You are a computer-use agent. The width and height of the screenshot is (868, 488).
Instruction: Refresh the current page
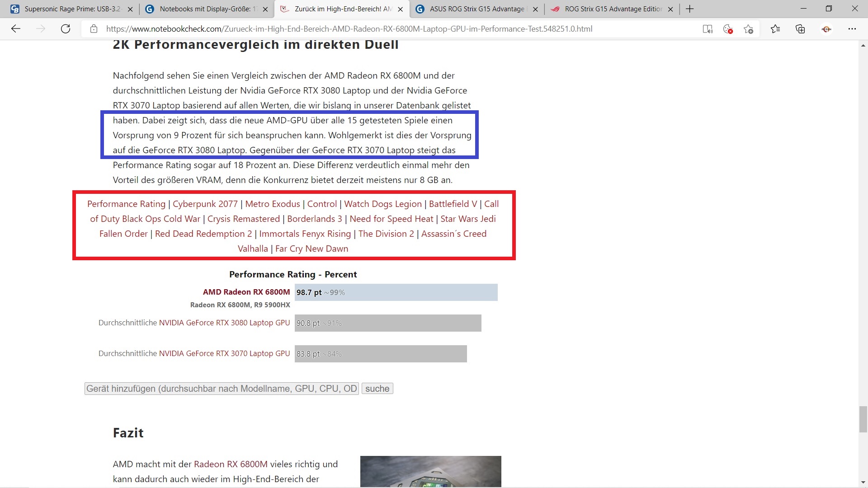(x=66, y=29)
